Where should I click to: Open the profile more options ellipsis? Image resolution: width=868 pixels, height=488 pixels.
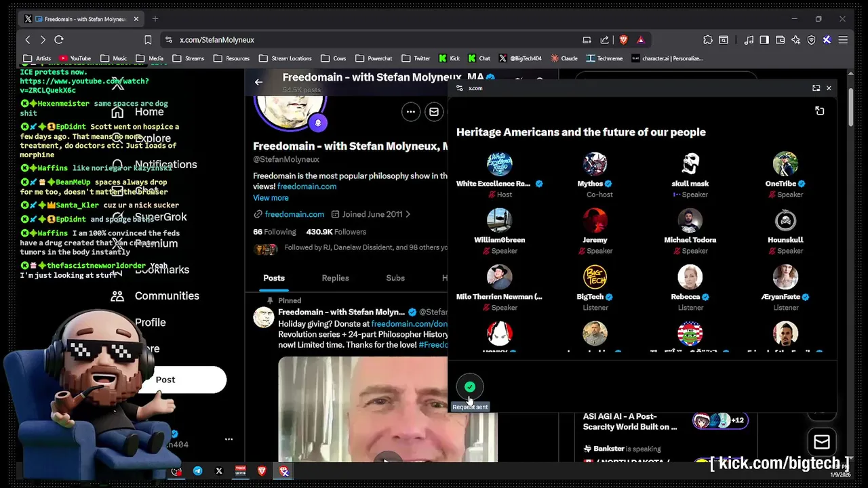(x=411, y=112)
